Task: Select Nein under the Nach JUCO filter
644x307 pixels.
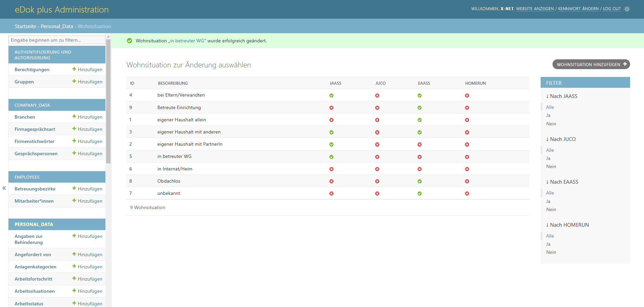Action: point(551,166)
